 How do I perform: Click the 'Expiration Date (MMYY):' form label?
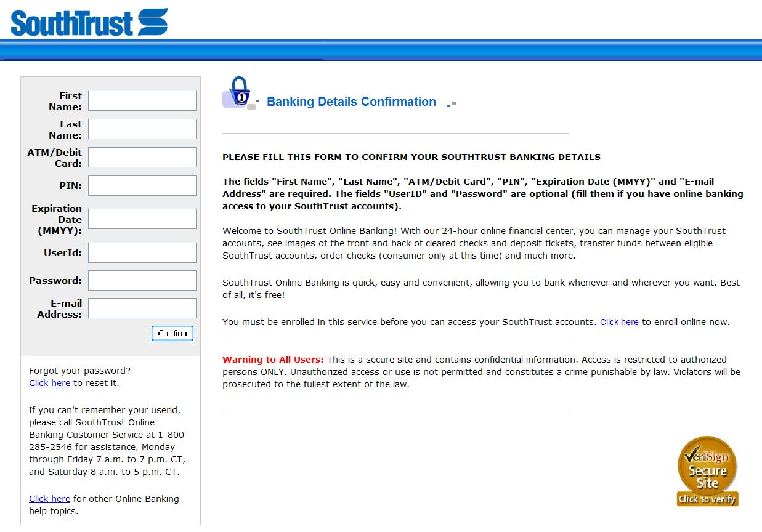click(57, 219)
